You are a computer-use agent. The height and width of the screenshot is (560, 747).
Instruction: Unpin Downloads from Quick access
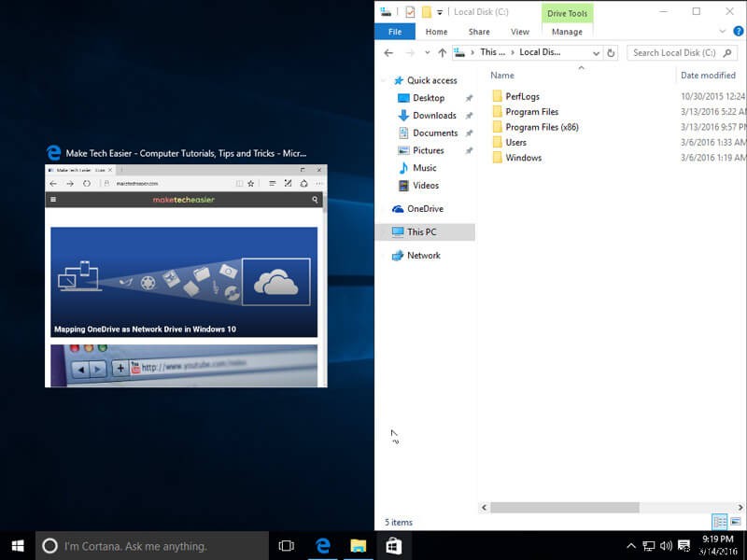point(469,115)
